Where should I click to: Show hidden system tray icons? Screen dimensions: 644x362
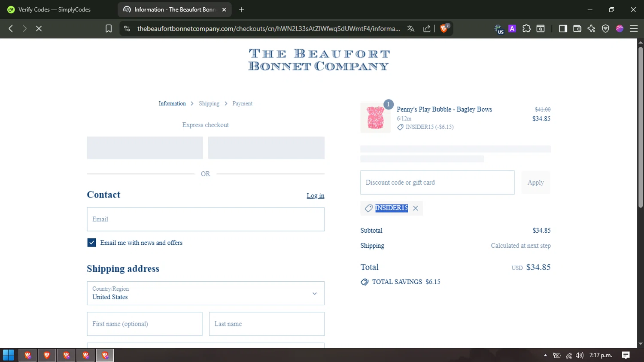pos(545,355)
